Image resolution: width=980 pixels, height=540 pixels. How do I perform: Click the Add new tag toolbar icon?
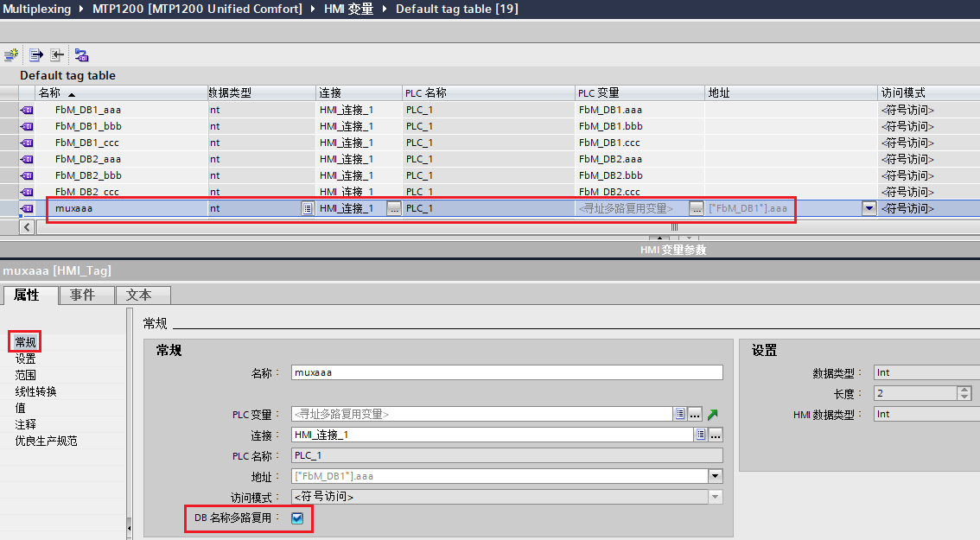pos(10,54)
